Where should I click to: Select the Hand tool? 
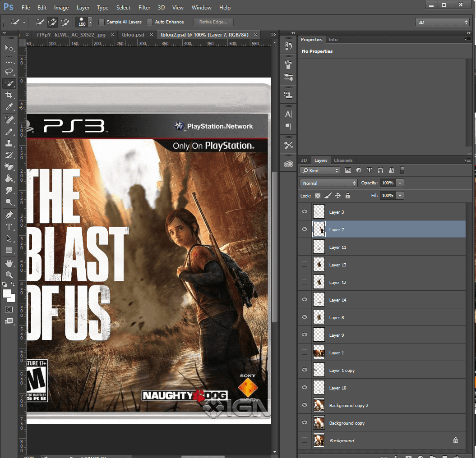9,263
